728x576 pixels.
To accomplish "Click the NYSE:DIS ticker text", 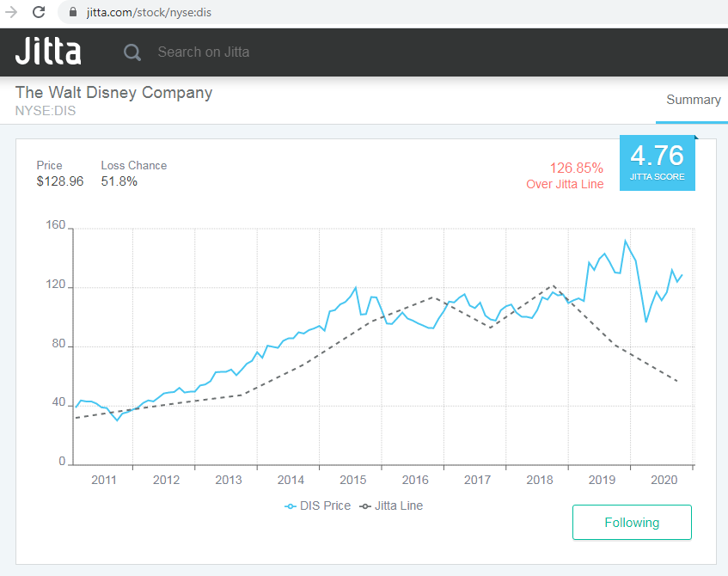I will pos(46,111).
